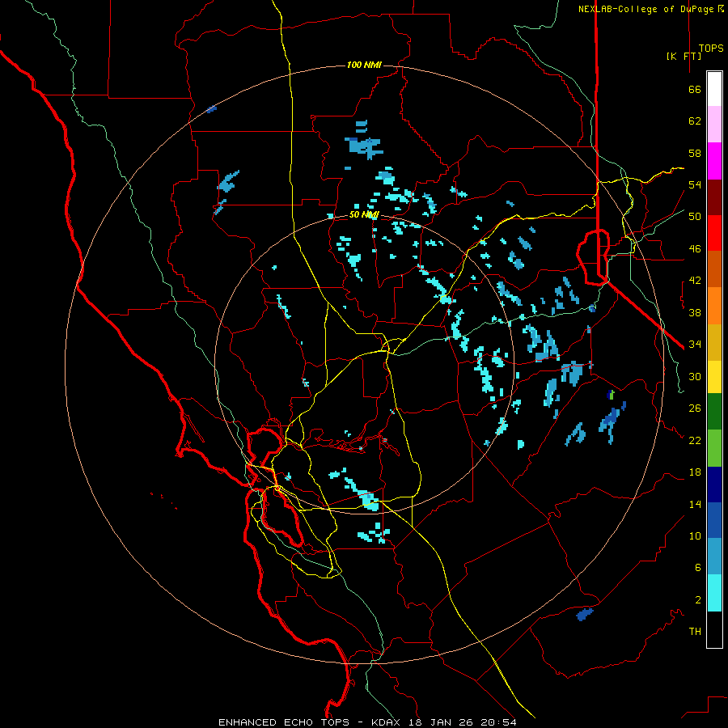
Task: Click the dark green 30 kft legend swatch
Action: [714, 412]
